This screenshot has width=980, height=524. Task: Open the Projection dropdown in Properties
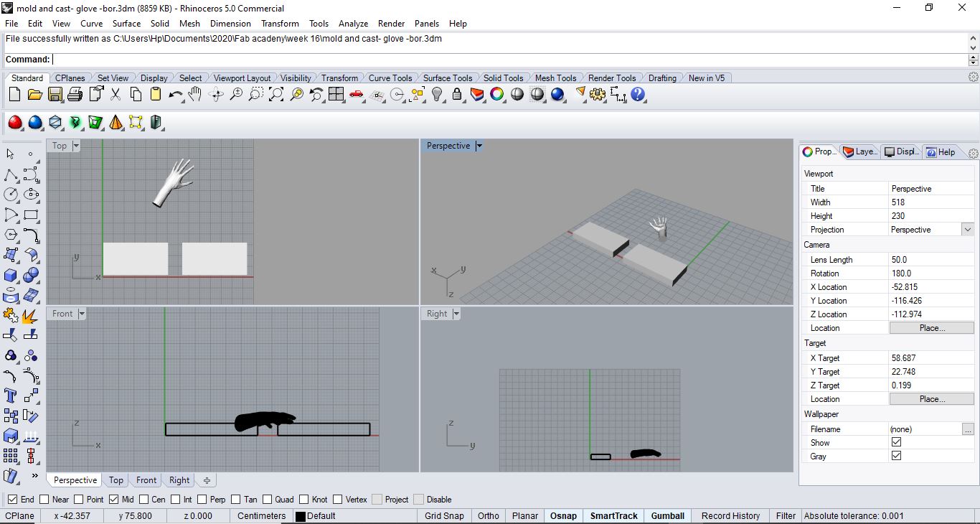pos(968,230)
